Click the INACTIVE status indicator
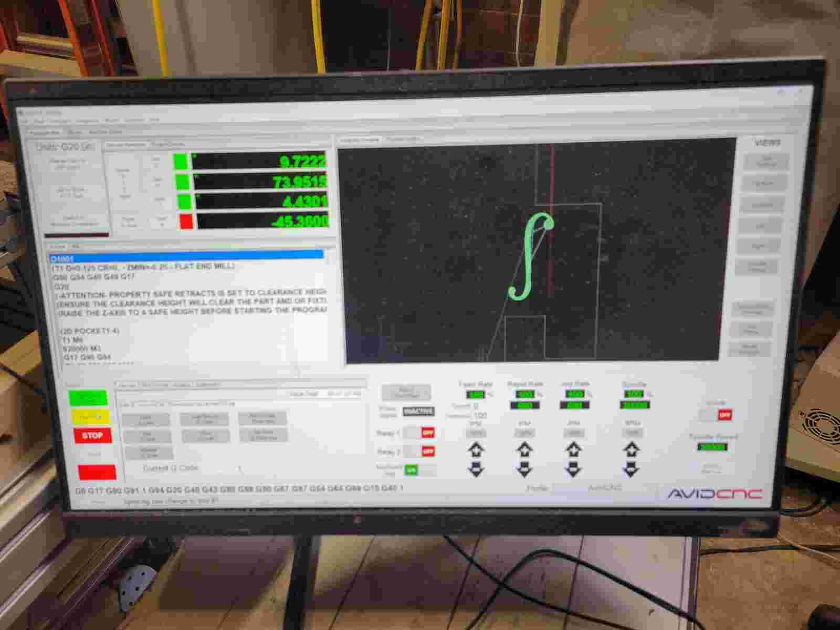Image resolution: width=840 pixels, height=630 pixels. [418, 411]
